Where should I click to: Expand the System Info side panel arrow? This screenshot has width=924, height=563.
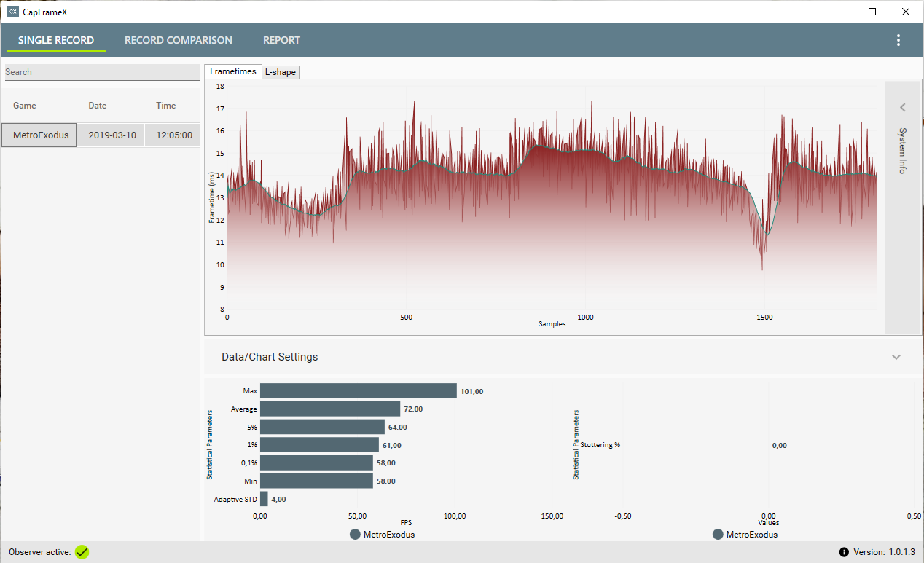tap(902, 108)
